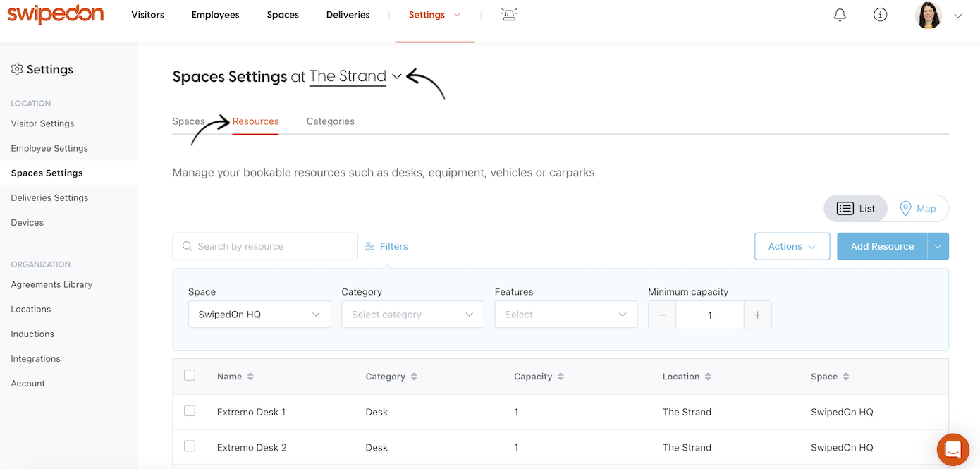Click the minimum capacity value field
Image resolution: width=980 pixels, height=469 pixels.
(x=709, y=315)
